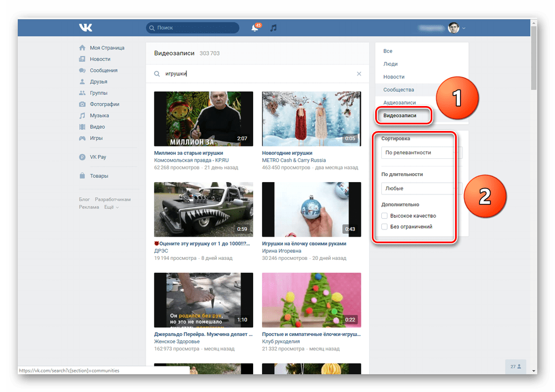Enable Высокое качество checkbox

pos(385,215)
